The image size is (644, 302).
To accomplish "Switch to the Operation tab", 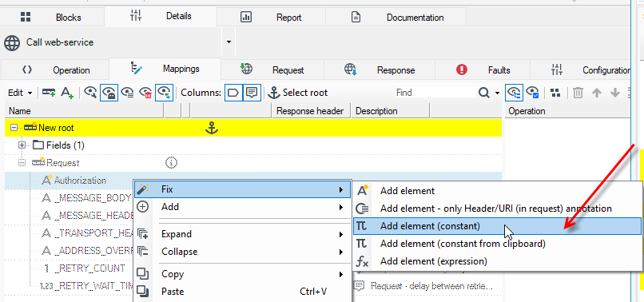I will (x=55, y=70).
